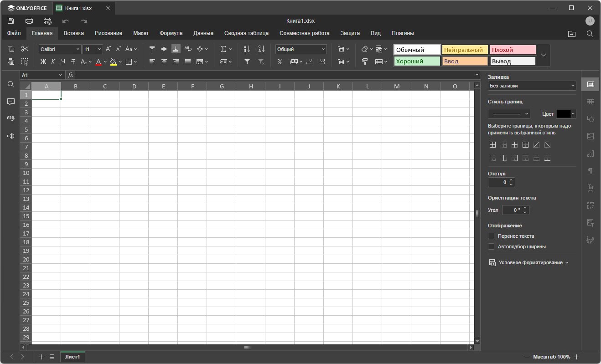Image resolution: width=601 pixels, height=364 pixels.
Task: Switch to Формула tab
Action: click(171, 33)
